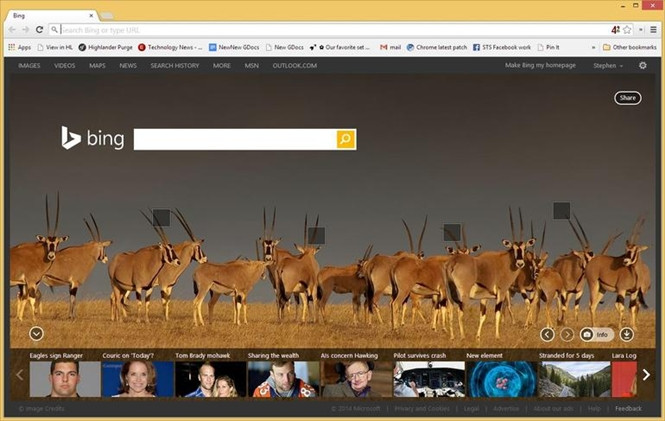The image size is (665, 421).
Task: Open the Stephen account dropdown
Action: (606, 65)
